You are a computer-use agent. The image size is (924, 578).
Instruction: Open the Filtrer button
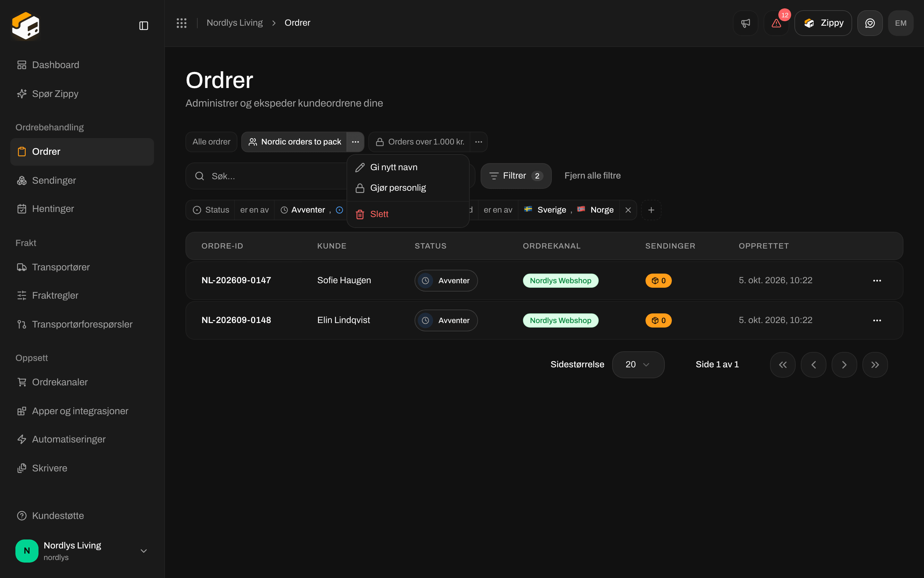[516, 176]
